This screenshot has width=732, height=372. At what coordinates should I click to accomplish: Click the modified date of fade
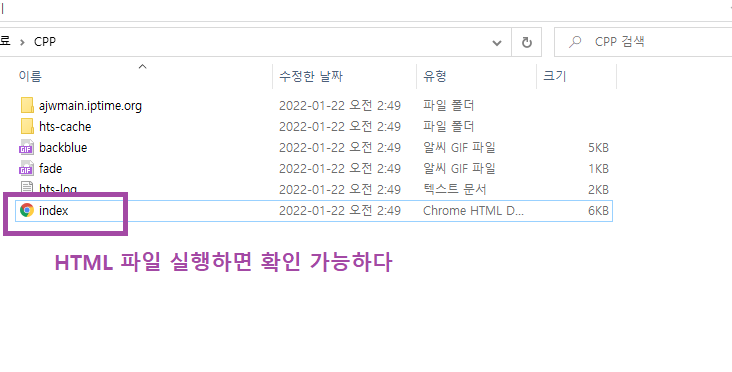pos(340,169)
